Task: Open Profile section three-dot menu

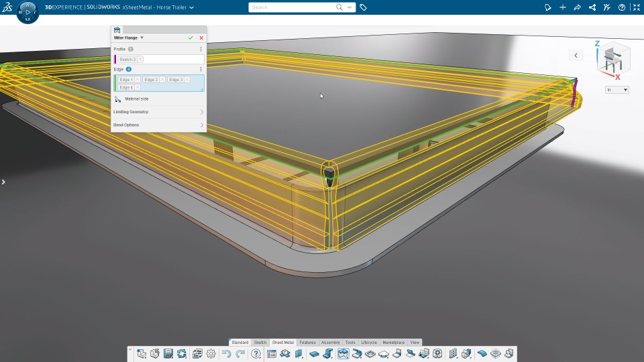Action: point(201,49)
